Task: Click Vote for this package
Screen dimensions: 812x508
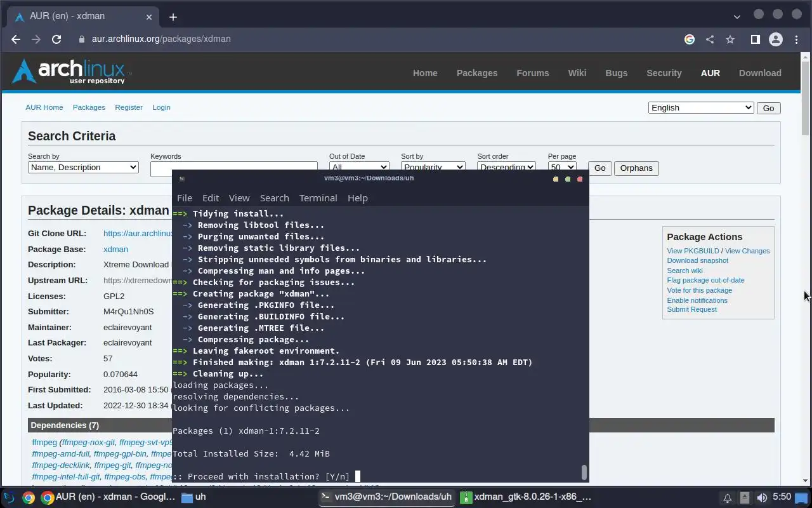Action: (x=699, y=290)
